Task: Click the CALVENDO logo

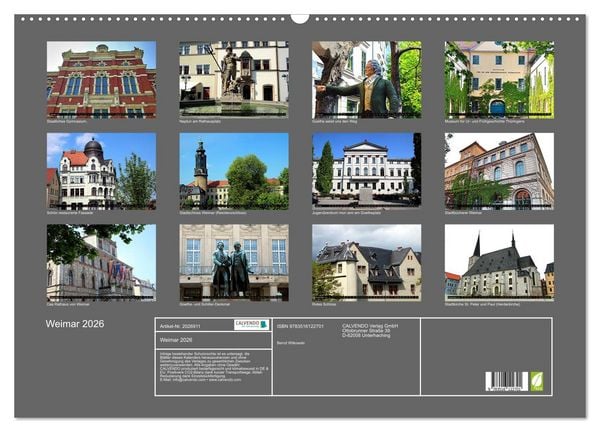Action: point(252,324)
